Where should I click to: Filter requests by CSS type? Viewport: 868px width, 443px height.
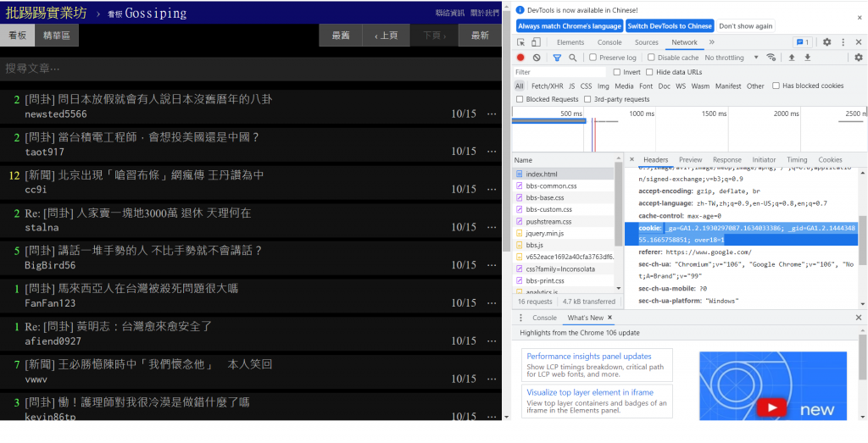coord(586,86)
